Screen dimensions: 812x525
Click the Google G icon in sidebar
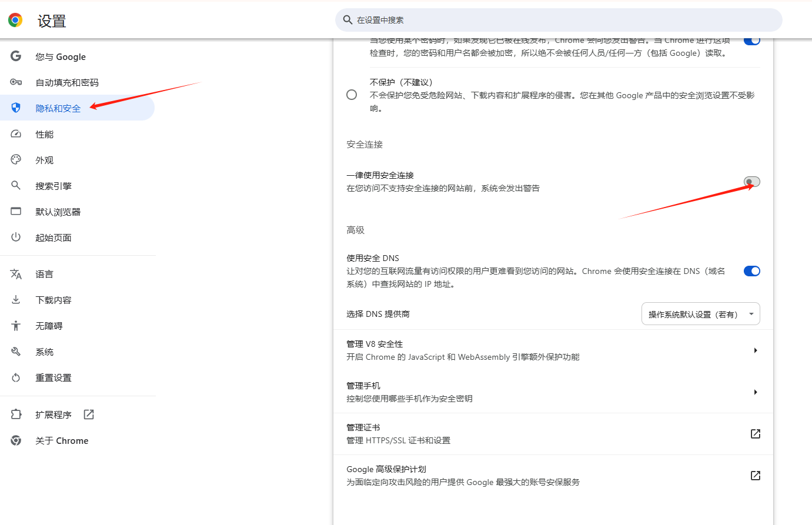[16, 56]
